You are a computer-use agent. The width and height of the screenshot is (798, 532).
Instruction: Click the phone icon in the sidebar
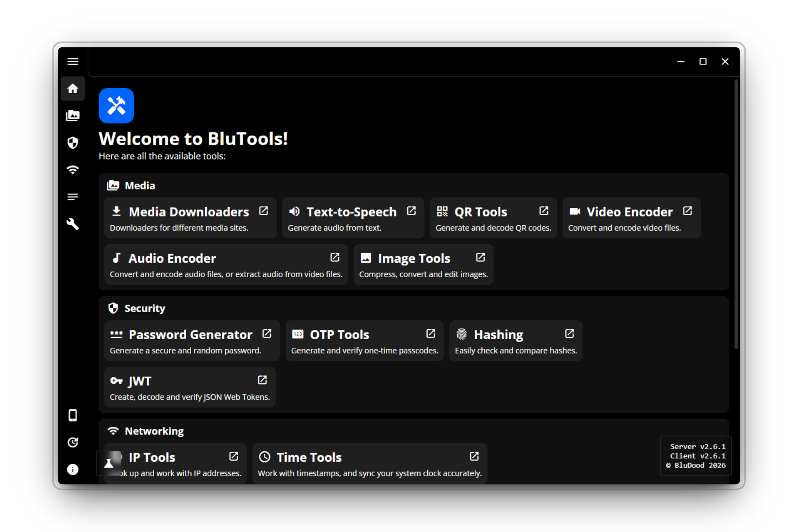click(x=73, y=415)
